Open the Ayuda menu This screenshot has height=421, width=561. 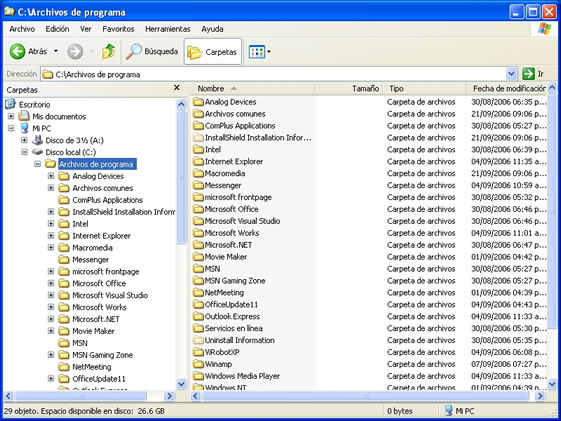tap(212, 29)
